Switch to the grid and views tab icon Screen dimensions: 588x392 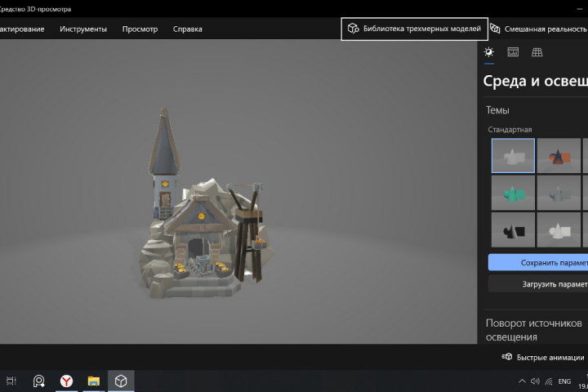tap(537, 52)
